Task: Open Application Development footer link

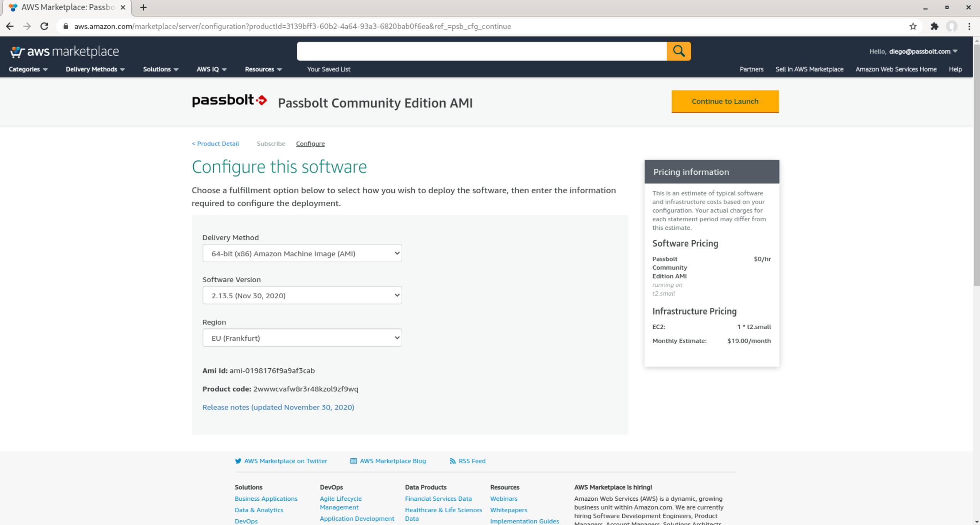Action: click(357, 518)
